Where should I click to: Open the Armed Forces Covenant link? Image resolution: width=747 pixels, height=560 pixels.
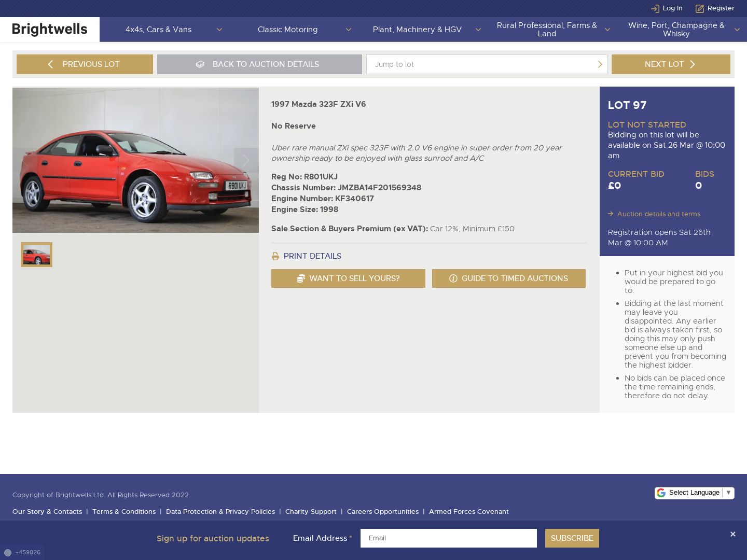click(469, 512)
